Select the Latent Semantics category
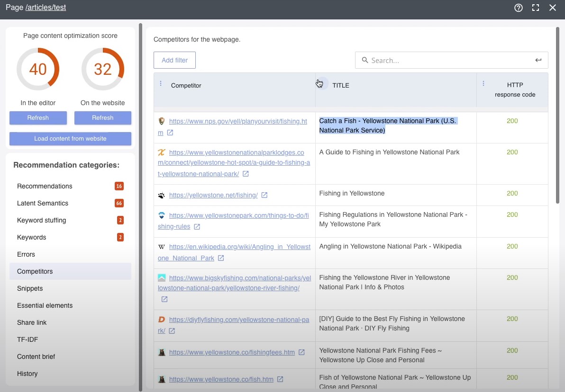This screenshot has height=392, width=565. [42, 203]
